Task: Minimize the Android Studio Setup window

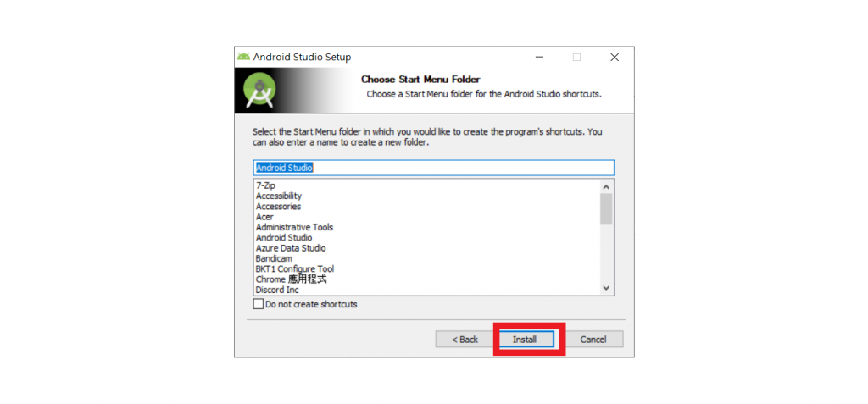Action: 539,57
